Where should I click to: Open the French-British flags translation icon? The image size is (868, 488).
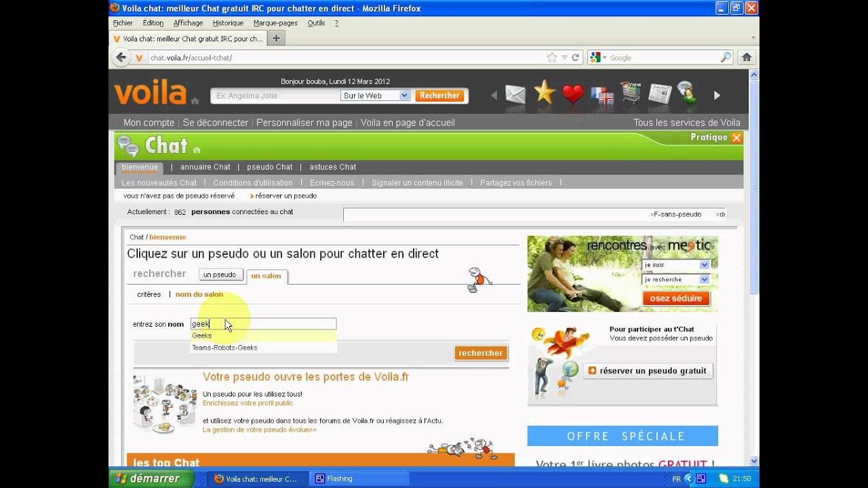point(602,96)
